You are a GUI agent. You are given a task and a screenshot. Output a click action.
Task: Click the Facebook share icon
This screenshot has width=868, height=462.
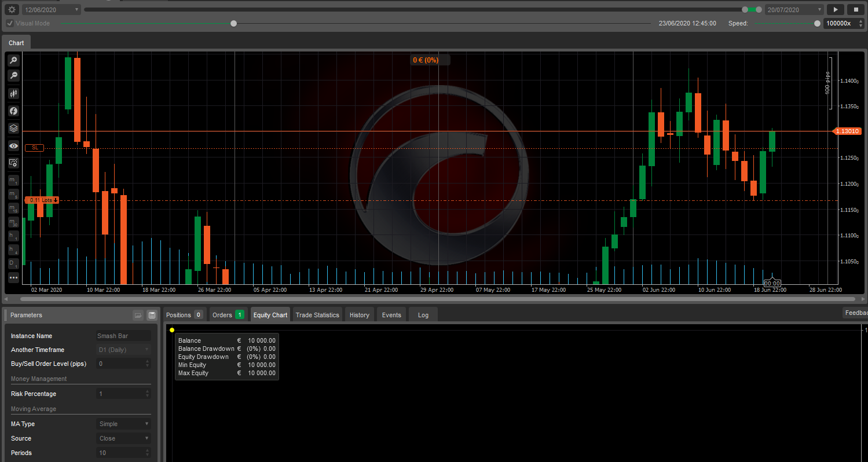(x=13, y=111)
